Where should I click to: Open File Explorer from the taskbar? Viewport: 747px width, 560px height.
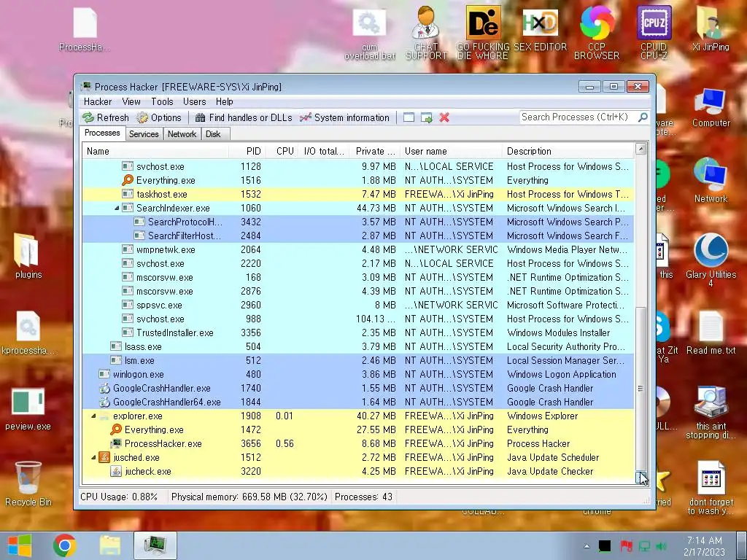[x=110, y=545]
